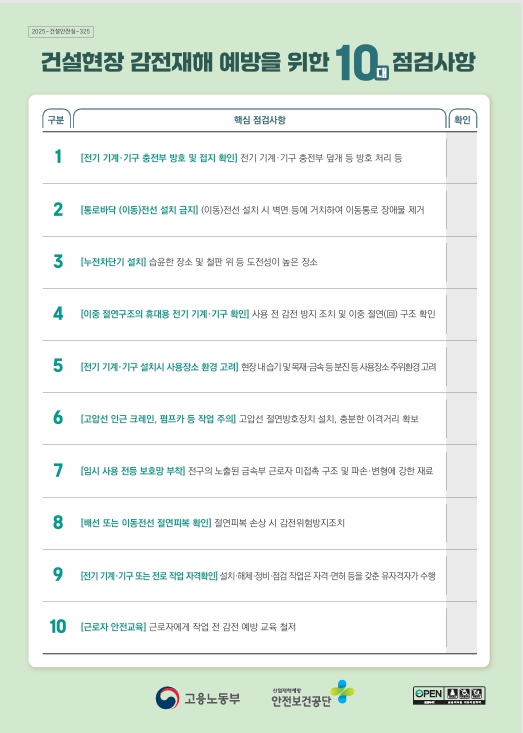
Task: Select the 확인 column header tab
Action: [x=462, y=119]
